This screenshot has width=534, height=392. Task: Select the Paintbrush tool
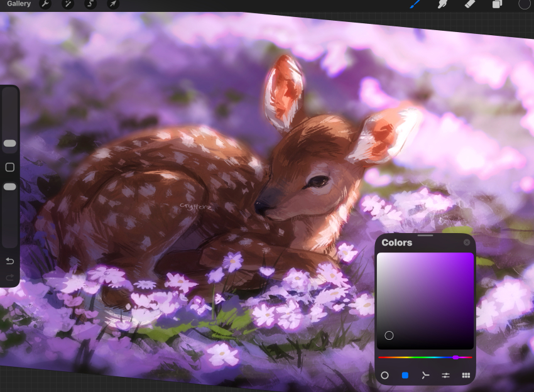point(414,5)
